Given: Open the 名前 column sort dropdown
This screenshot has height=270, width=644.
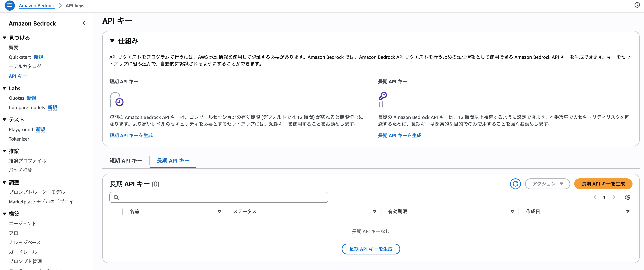Looking at the screenshot, I should click(x=220, y=211).
